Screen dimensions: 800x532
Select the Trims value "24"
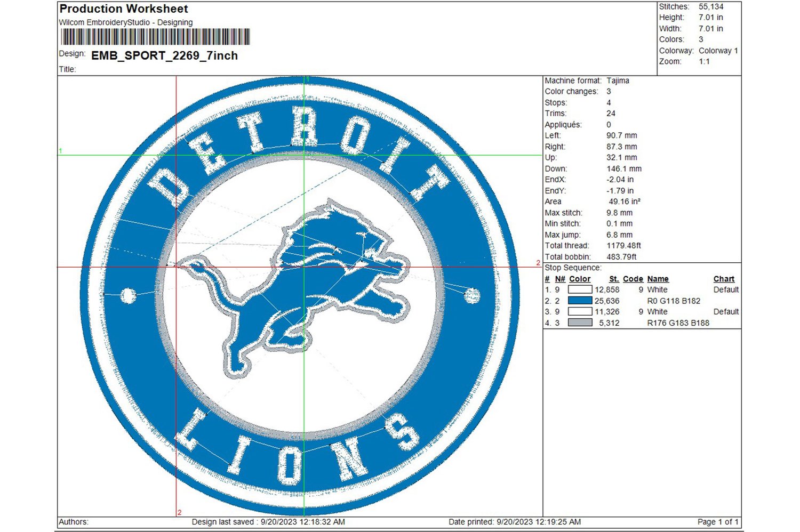click(611, 114)
